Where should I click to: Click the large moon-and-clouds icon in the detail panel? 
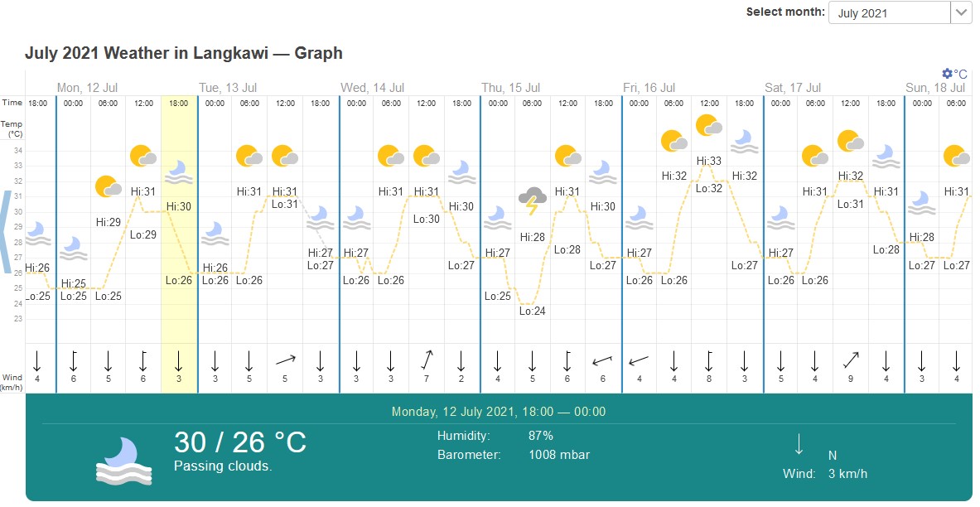pyautogui.click(x=124, y=461)
